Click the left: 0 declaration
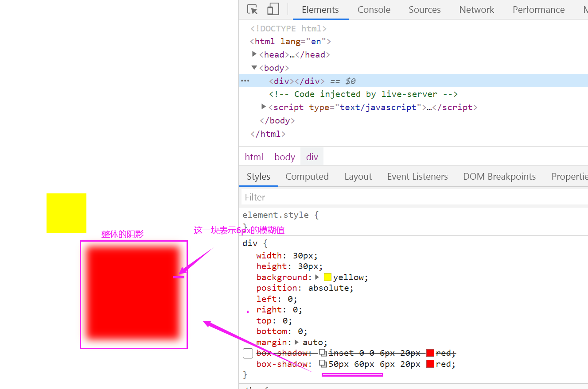The height and width of the screenshot is (389, 588). click(277, 299)
